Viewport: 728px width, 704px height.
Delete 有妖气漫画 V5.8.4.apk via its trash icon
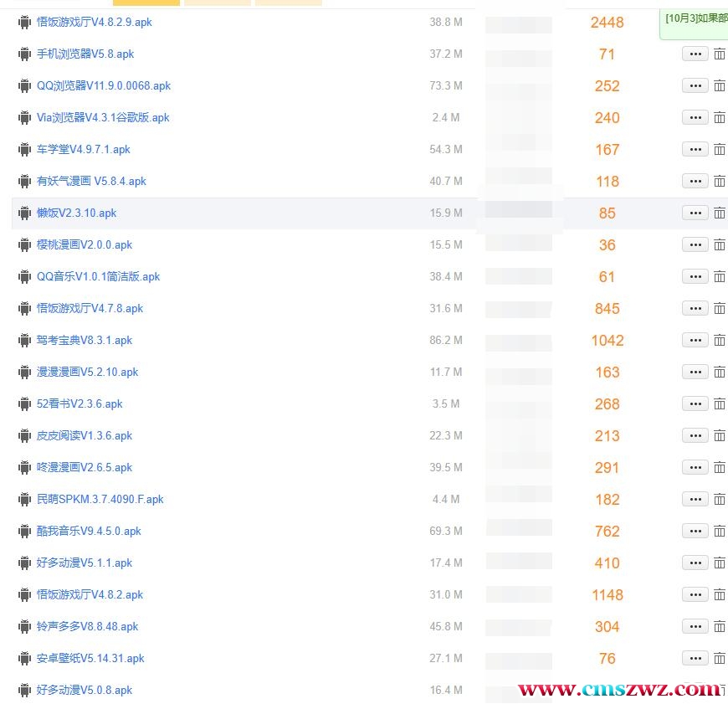tap(719, 181)
